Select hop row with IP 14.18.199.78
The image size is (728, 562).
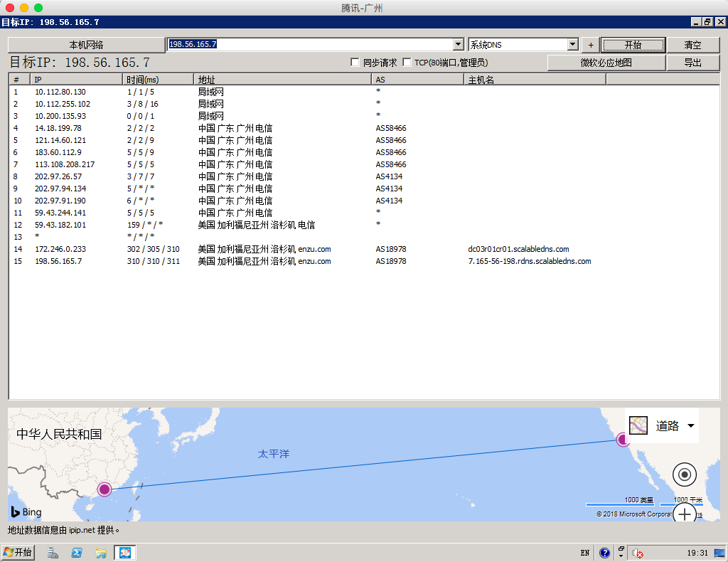[x=364, y=128]
